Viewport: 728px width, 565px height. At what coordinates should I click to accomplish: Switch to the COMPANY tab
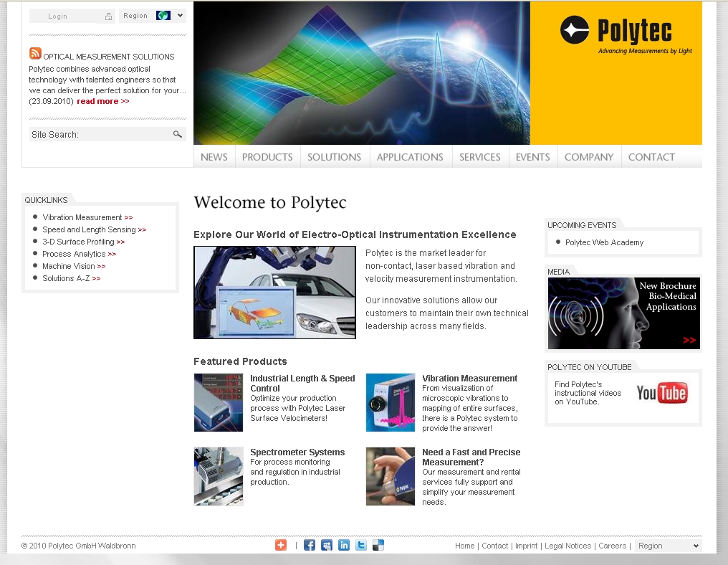click(589, 157)
